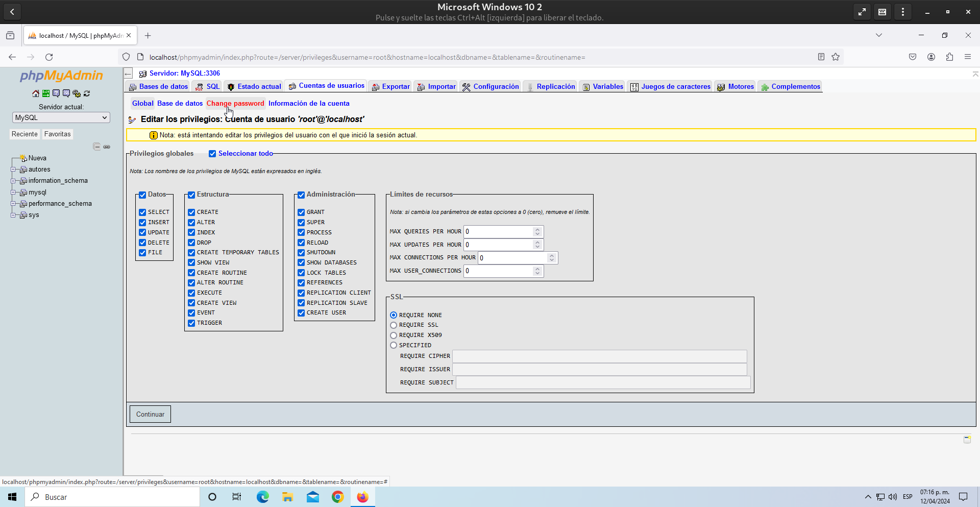The image size is (980, 507).
Task: Open the Exportar tab
Action: click(391, 87)
